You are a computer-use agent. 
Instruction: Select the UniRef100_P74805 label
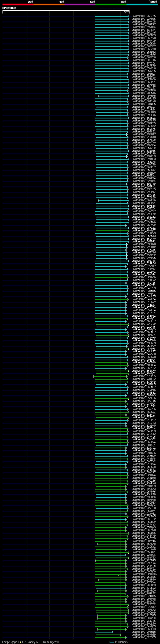pyautogui.click(x=143, y=596)
